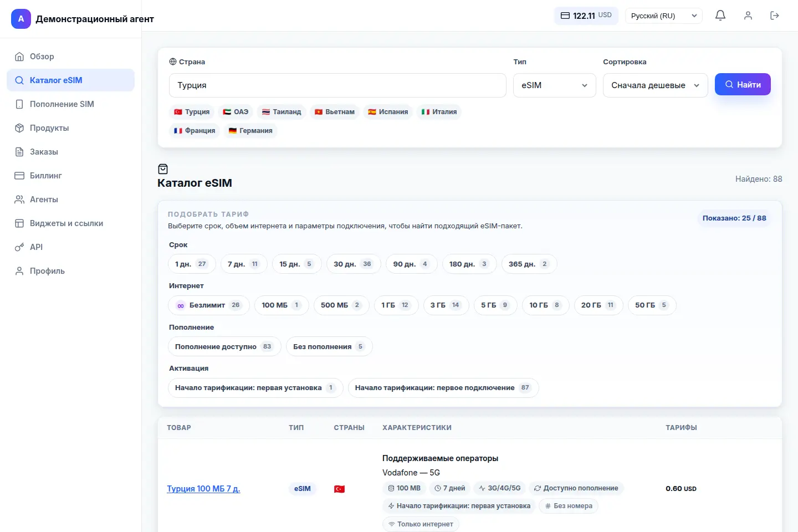Click the Turkey flag in product row
Viewport: 798px width, 532px height.
pos(339,489)
